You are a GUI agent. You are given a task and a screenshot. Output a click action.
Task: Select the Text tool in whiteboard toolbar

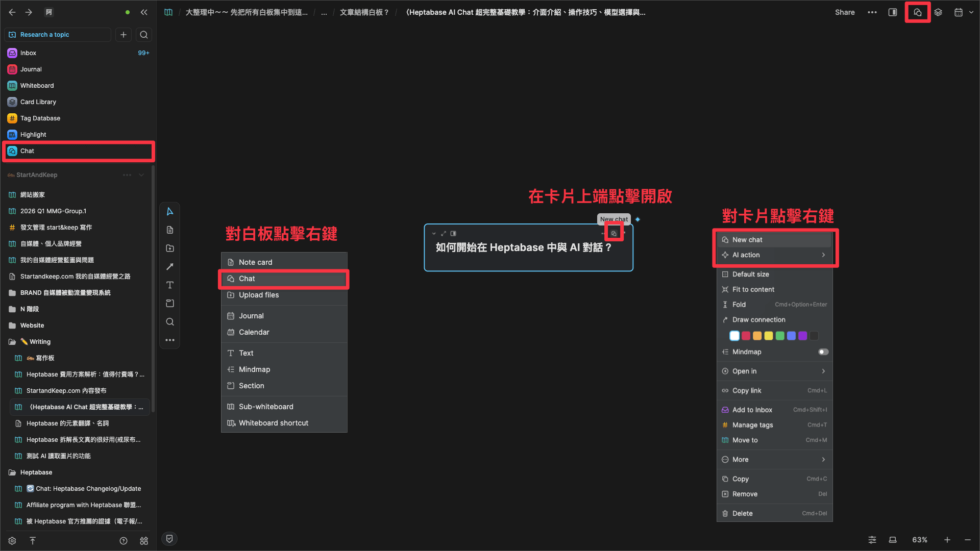click(170, 285)
